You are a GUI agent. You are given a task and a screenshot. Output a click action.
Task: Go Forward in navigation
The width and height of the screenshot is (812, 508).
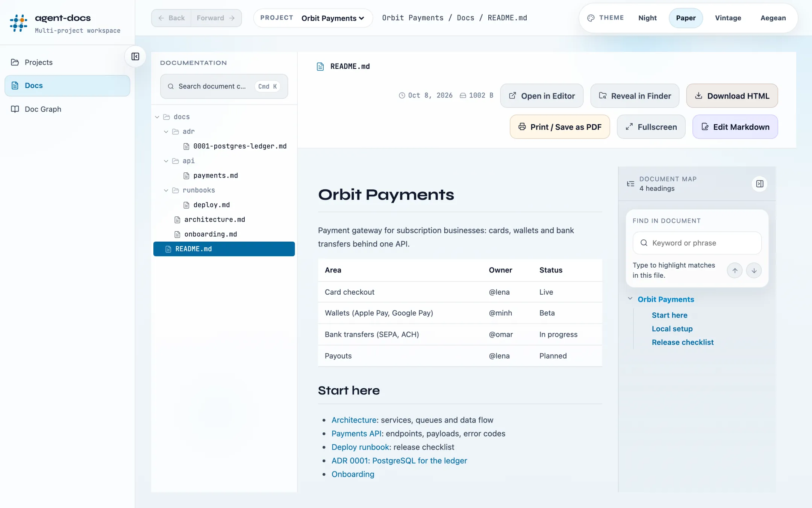(216, 18)
